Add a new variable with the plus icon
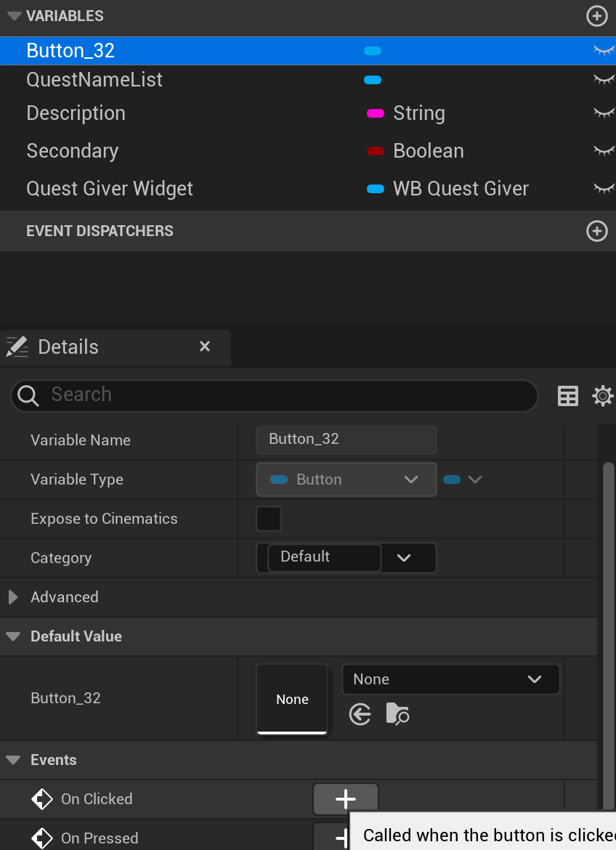 [x=596, y=16]
